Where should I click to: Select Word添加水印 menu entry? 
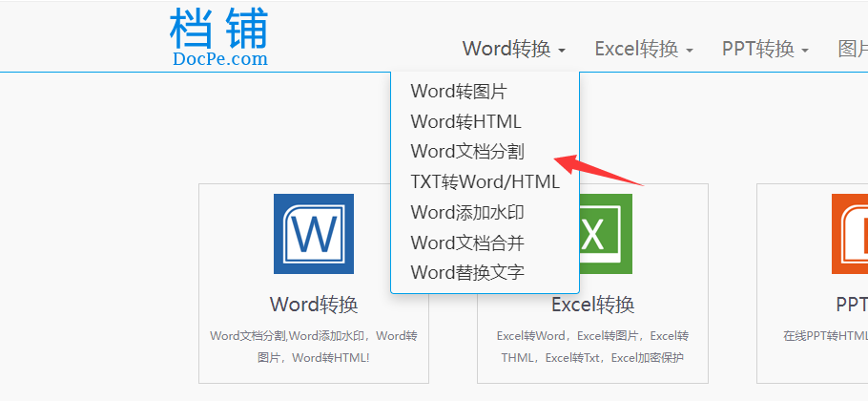click(x=467, y=212)
